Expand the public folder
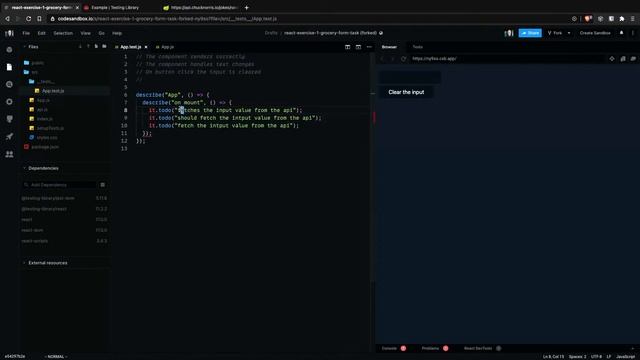 (x=38, y=63)
